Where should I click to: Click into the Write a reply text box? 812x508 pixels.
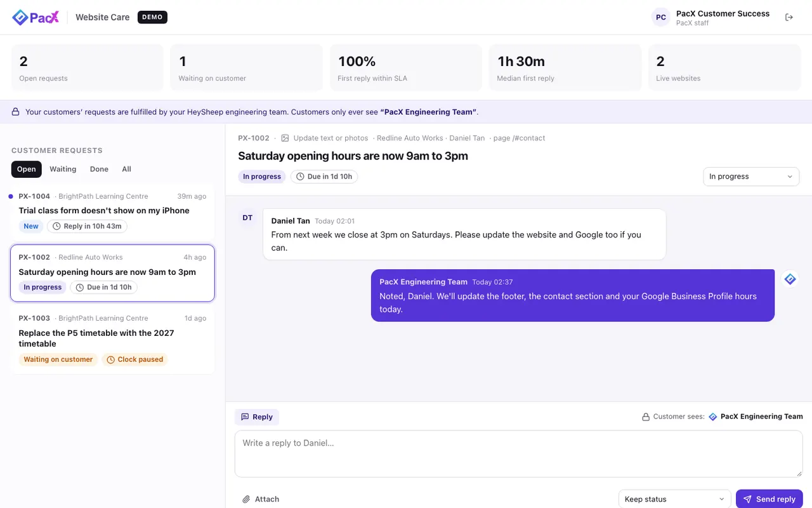click(518, 454)
